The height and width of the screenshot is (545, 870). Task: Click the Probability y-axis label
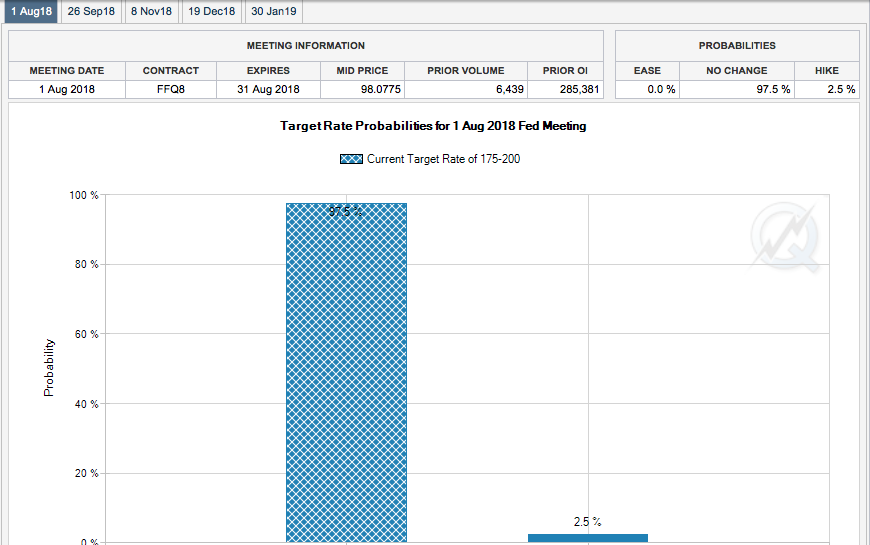pyautogui.click(x=49, y=367)
